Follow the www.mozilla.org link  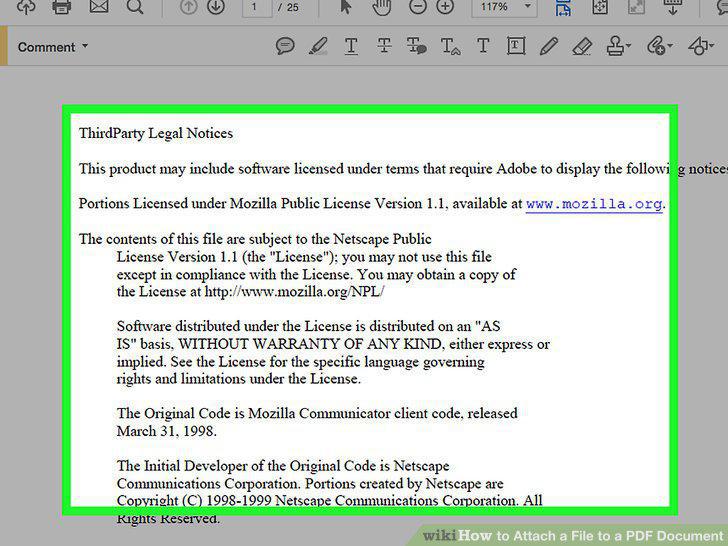(594, 204)
